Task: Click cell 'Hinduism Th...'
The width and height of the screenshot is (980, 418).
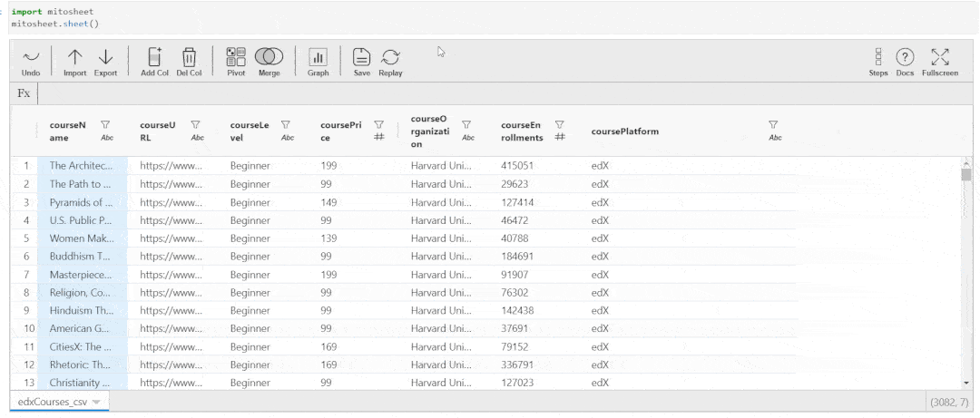Action: click(83, 310)
